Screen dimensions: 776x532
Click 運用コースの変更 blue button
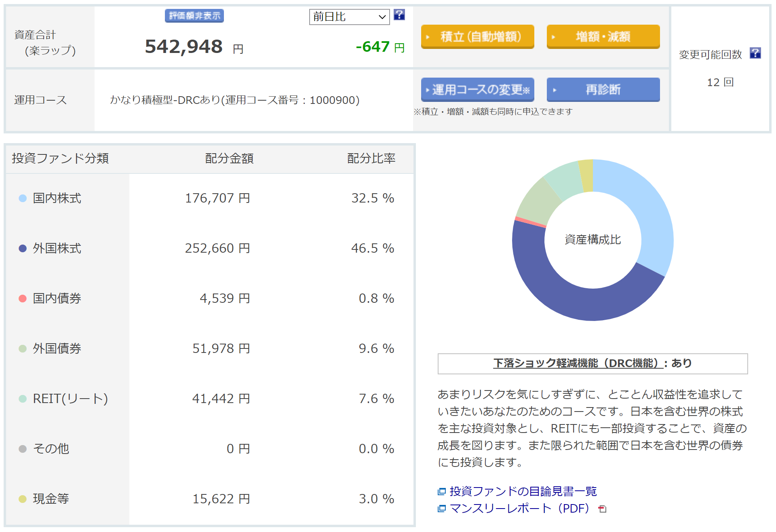point(477,90)
